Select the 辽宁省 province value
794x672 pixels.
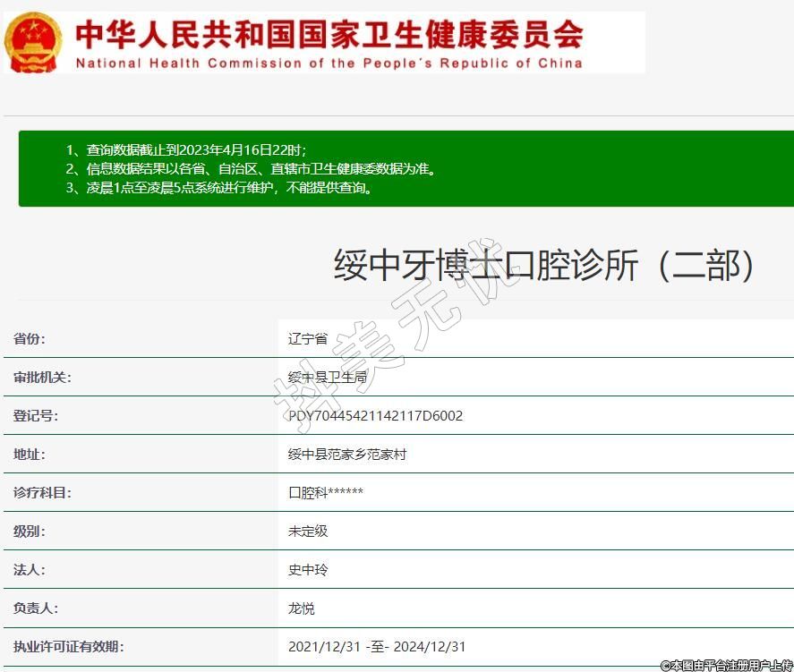click(308, 339)
